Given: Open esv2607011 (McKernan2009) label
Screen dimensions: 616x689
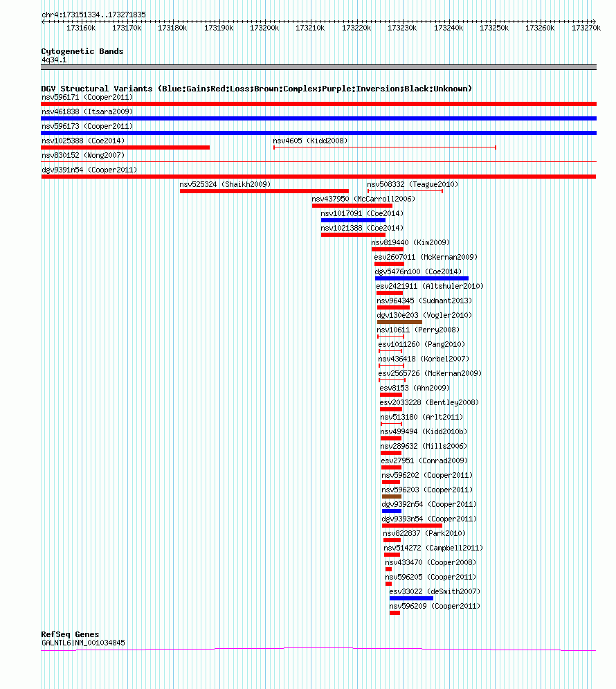Looking at the screenshot, I should [426, 257].
